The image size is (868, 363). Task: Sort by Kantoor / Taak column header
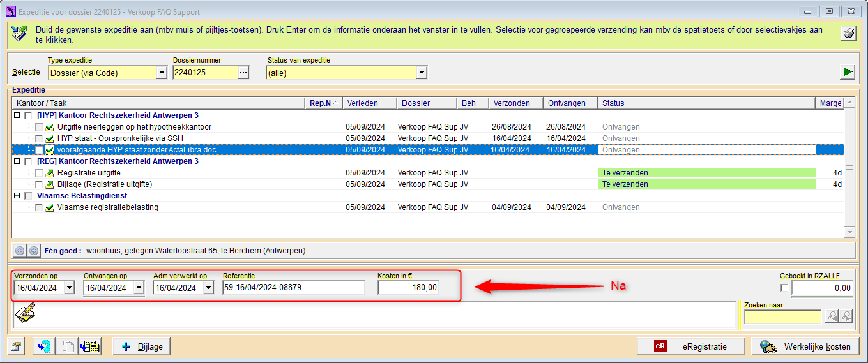158,103
